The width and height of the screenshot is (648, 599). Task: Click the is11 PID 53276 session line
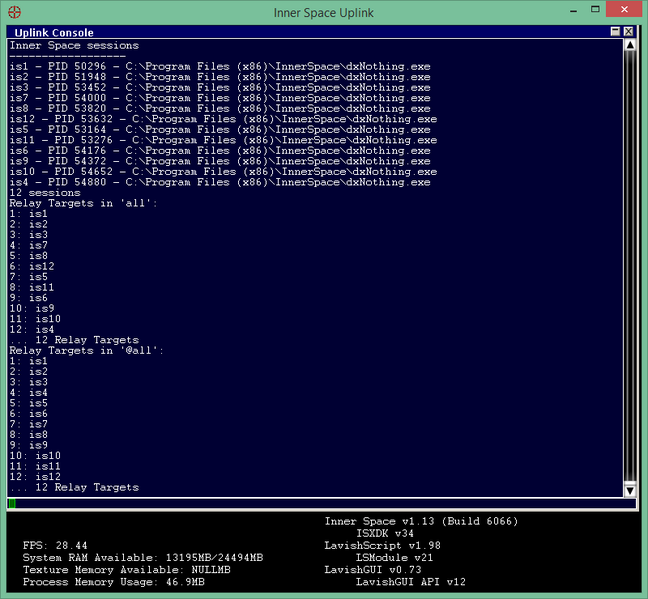(x=223, y=140)
